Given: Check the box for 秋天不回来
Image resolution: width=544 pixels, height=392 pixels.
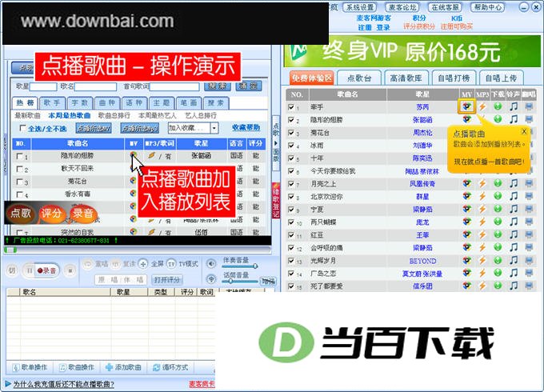Looking at the screenshot, I should 20,169.
